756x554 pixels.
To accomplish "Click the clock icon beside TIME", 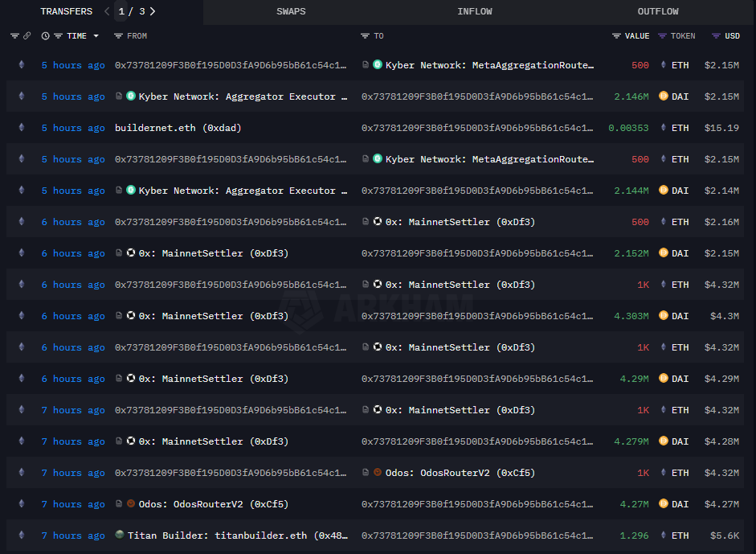I will point(46,36).
